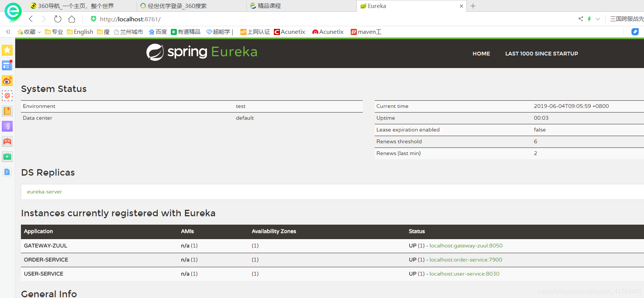This screenshot has width=644, height=298.
Task: Click the Availability Zones column header
Action: (274, 231)
